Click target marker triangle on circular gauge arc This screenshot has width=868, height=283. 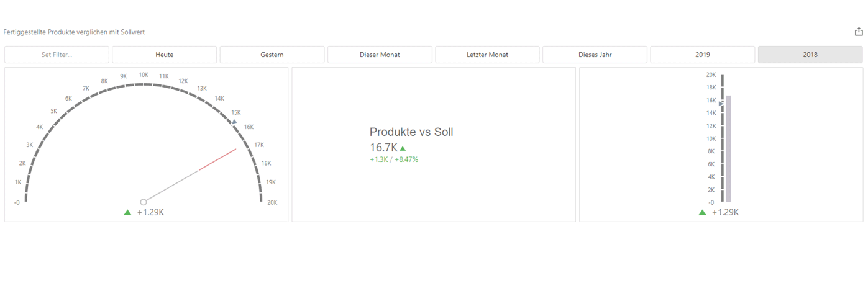pos(234,122)
